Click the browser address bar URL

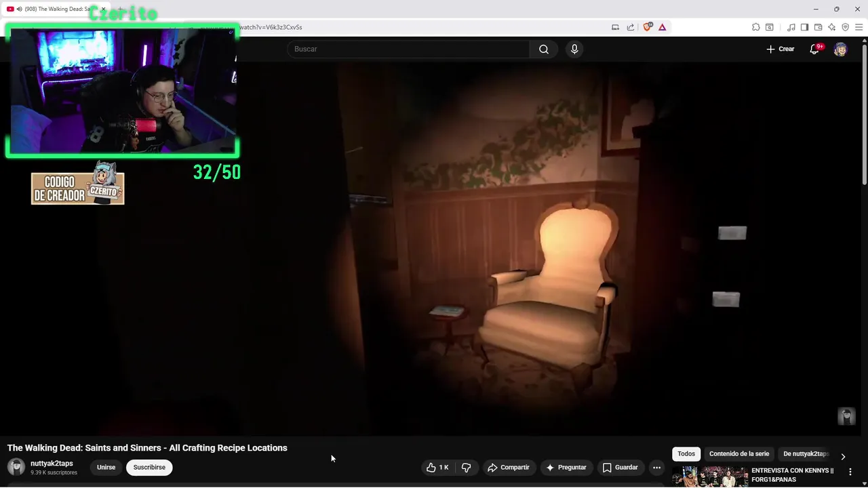click(x=271, y=27)
